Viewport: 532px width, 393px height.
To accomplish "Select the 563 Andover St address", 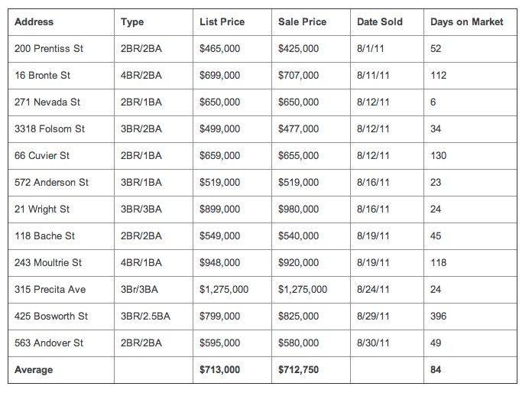I will pyautogui.click(x=49, y=343).
